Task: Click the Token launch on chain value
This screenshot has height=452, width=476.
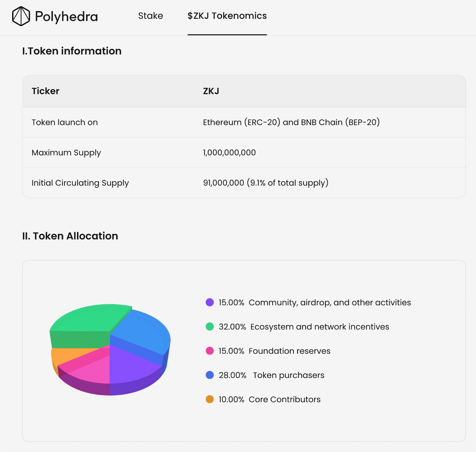Action: pyautogui.click(x=291, y=122)
